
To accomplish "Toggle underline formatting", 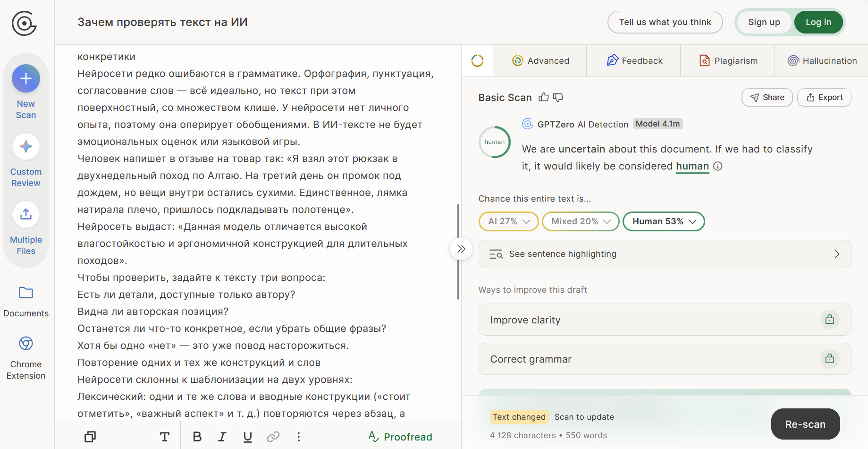I will coord(247,437).
